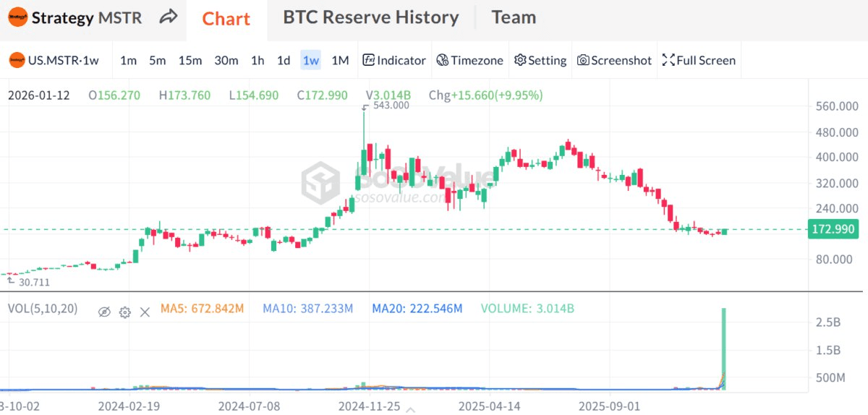Viewport: 868px width, 415px height.
Task: Remove the VOL indicator with X
Action: [x=145, y=312]
